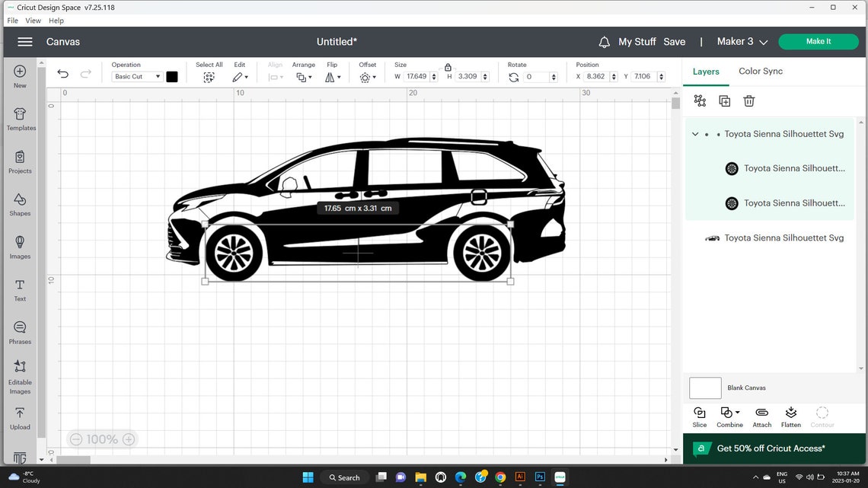Open the File menu

[x=12, y=21]
